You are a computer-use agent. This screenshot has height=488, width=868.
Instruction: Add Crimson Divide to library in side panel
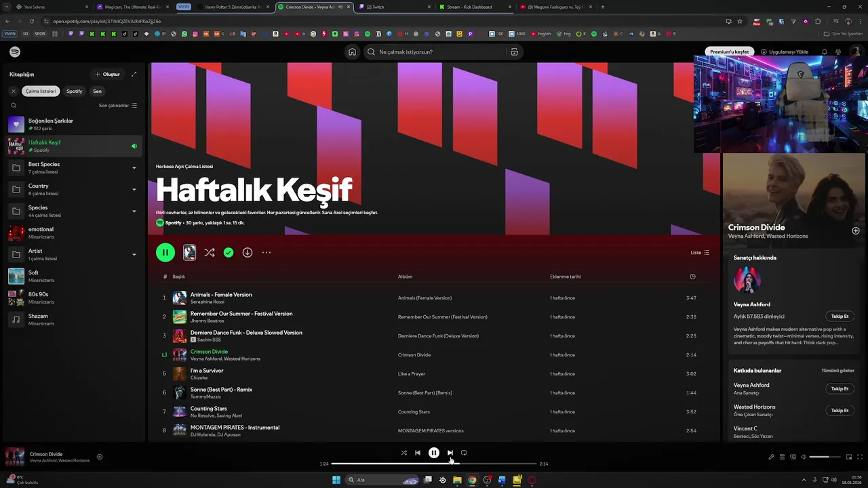(855, 231)
